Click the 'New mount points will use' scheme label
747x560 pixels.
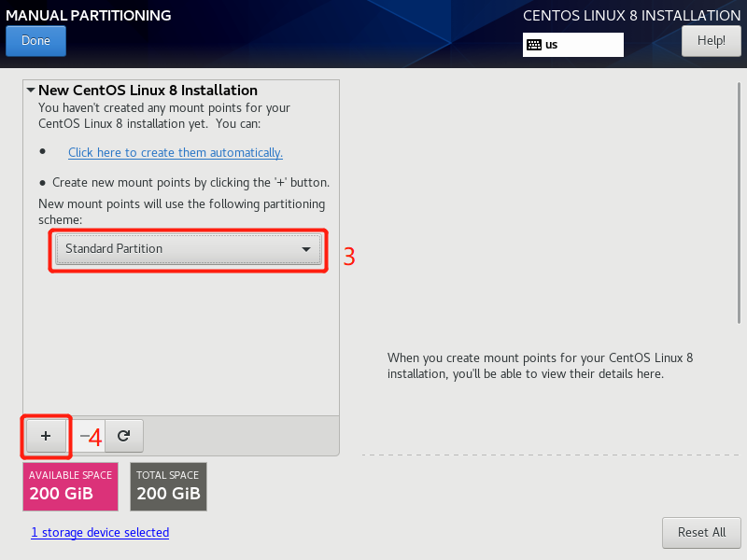coord(181,212)
